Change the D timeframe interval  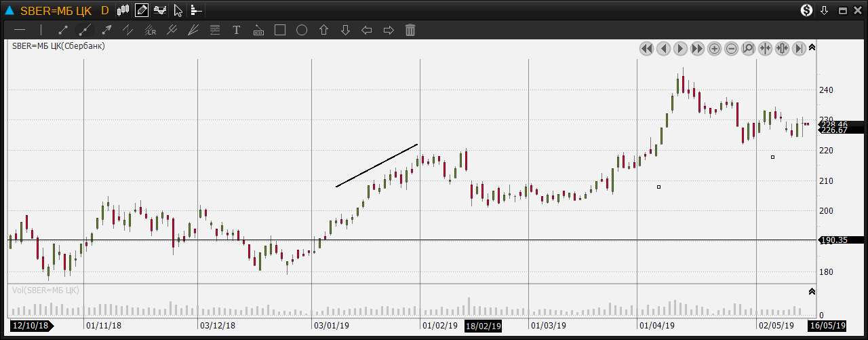click(x=104, y=10)
